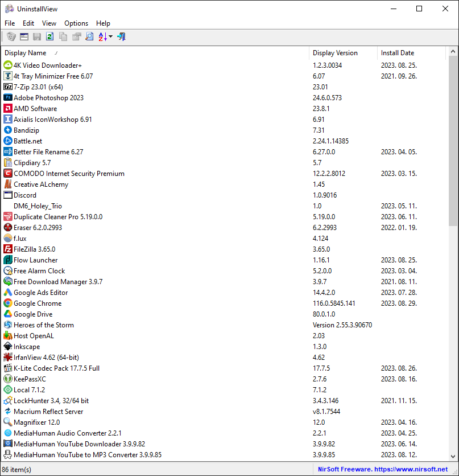Screen dimensions: 459x476
Task: Click the A-Z sort toolbar icon
Action: point(102,37)
